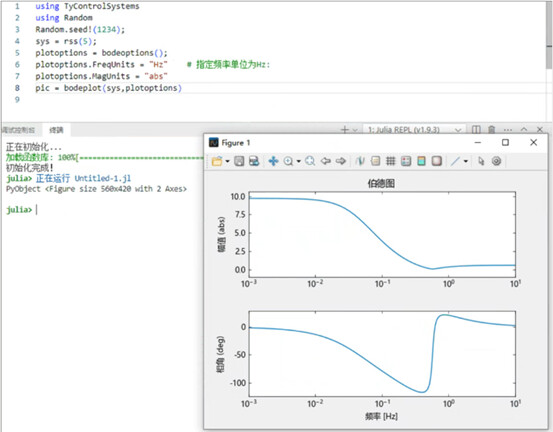This screenshot has height=432, width=553.
Task: Click code line 'Random.seed!(1234);'
Action: [80, 29]
